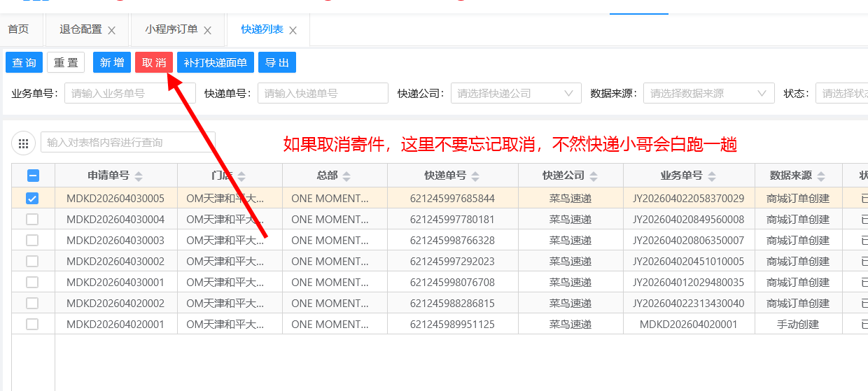Sort by 申请单号 column sort icon

tap(139, 176)
